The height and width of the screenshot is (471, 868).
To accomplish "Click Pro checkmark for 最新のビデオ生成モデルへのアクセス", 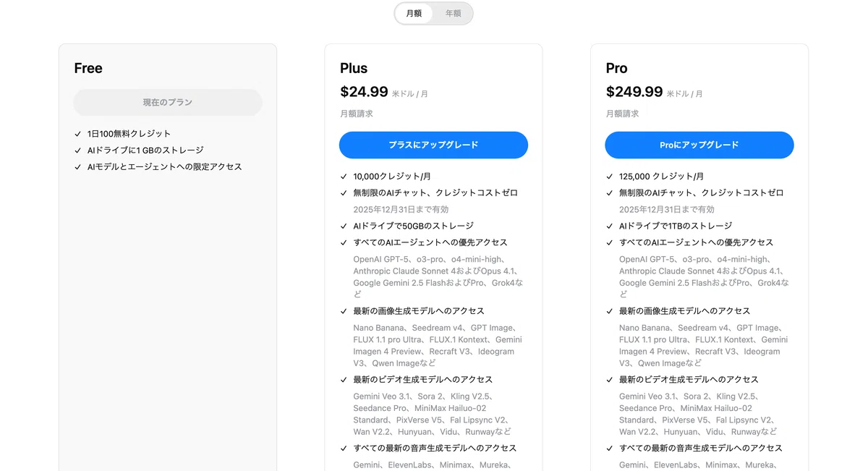I will (x=610, y=380).
